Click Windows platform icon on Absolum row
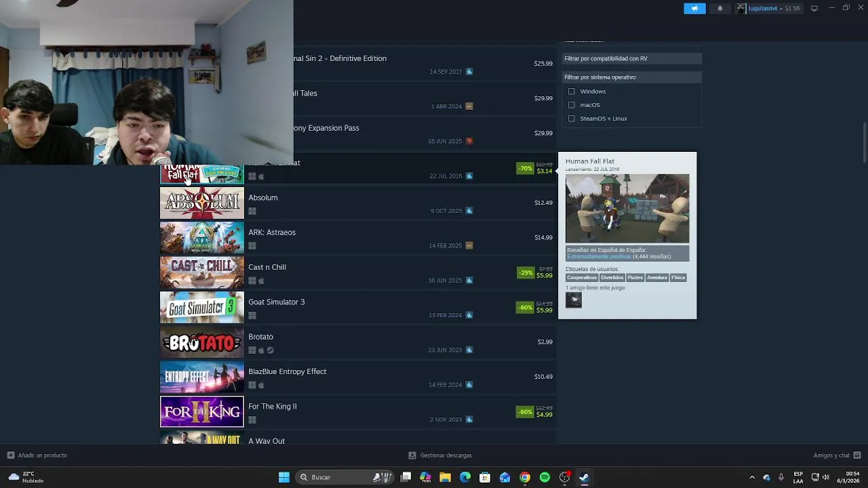The image size is (868, 488). pos(252,211)
